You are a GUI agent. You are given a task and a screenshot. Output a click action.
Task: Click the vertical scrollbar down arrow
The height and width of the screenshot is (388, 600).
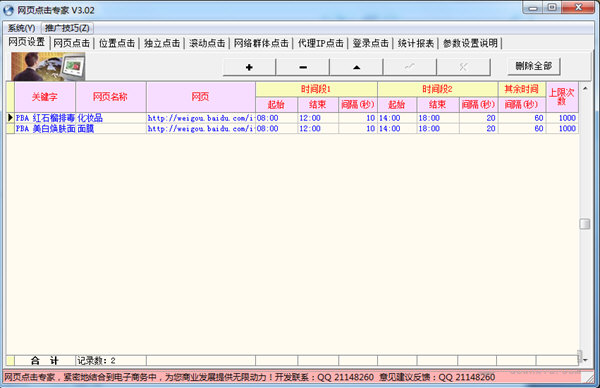585,360
